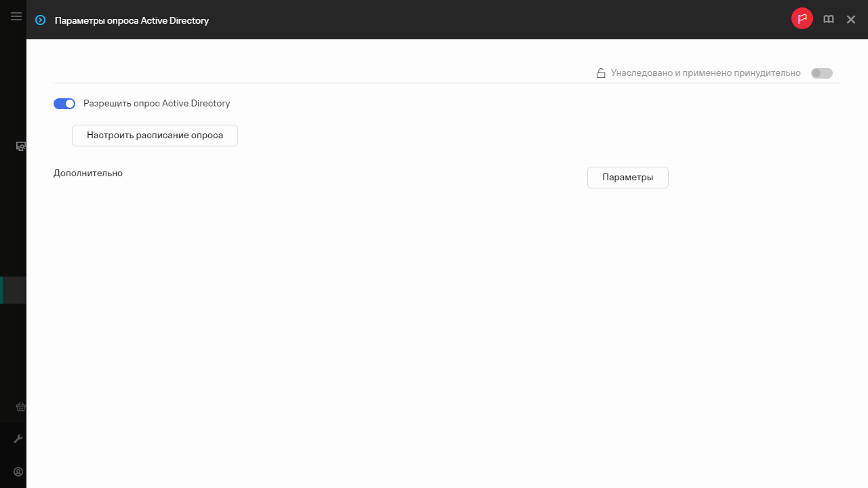Open the help book icon
Image resolution: width=868 pixels, height=488 pixels.
click(x=829, y=20)
